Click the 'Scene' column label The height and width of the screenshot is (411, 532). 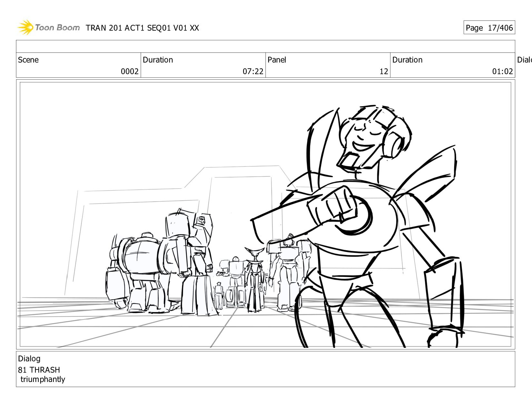(x=28, y=60)
